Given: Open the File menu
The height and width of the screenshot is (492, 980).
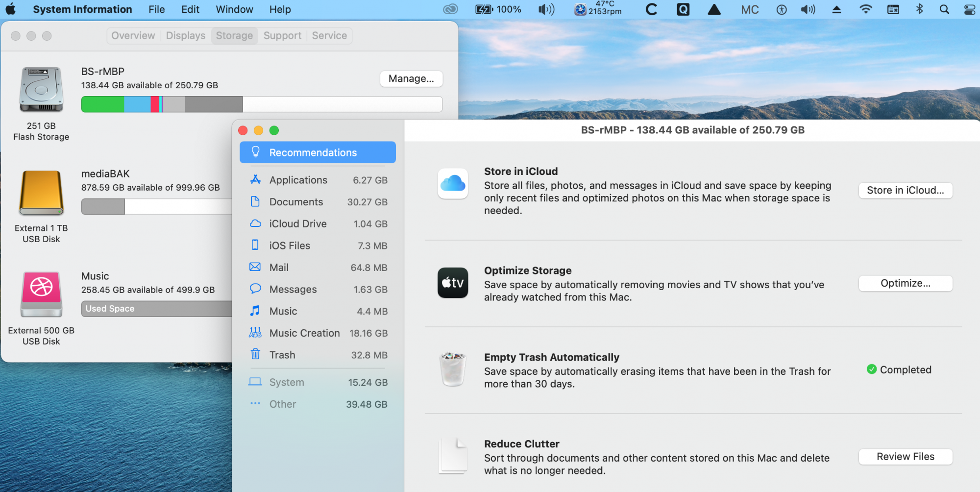Looking at the screenshot, I should (x=156, y=9).
